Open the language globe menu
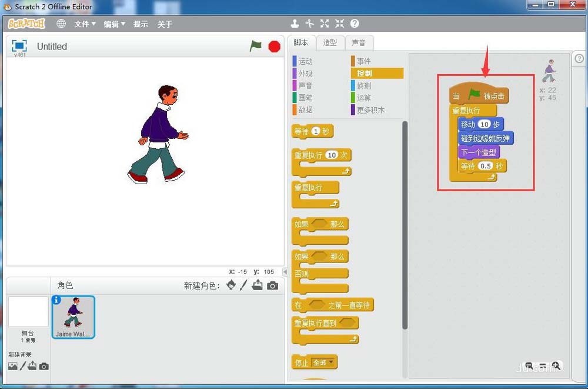The width and height of the screenshot is (588, 389). (x=61, y=24)
